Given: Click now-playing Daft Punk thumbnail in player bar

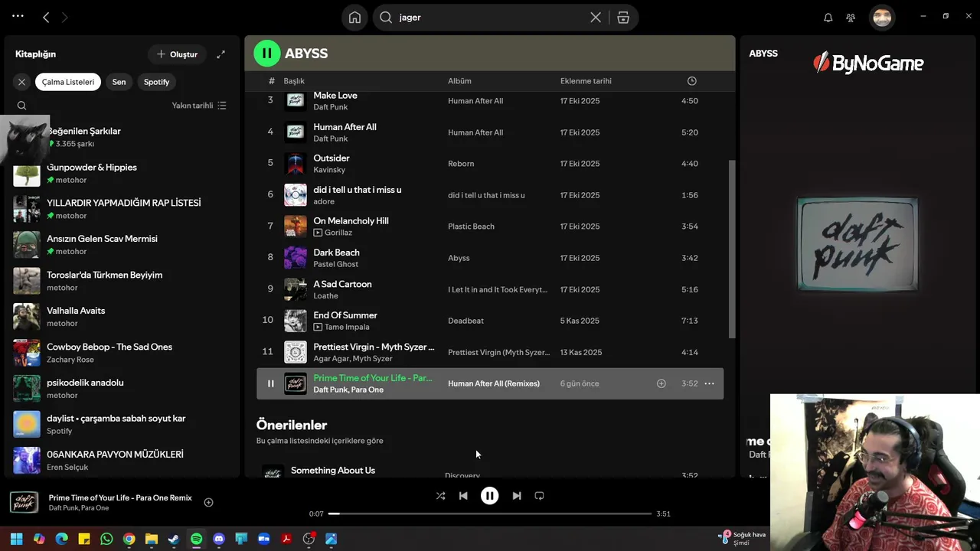Looking at the screenshot, I should 24,502.
